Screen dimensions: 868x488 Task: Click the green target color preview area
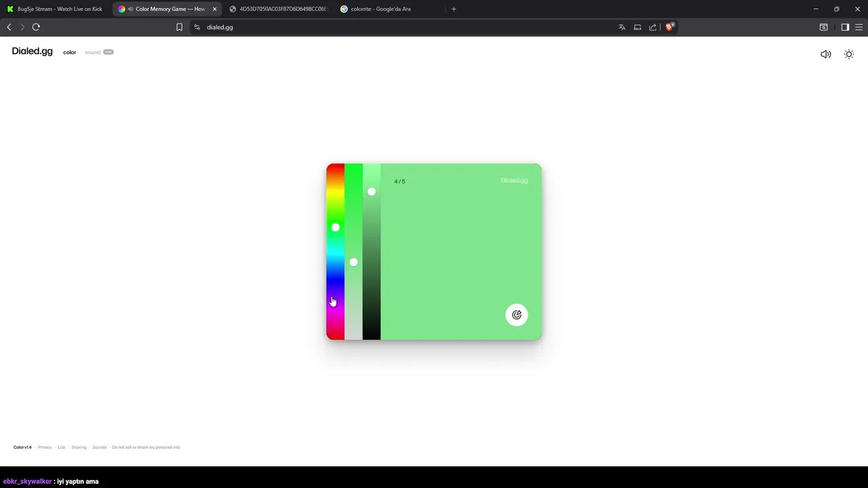(x=461, y=251)
